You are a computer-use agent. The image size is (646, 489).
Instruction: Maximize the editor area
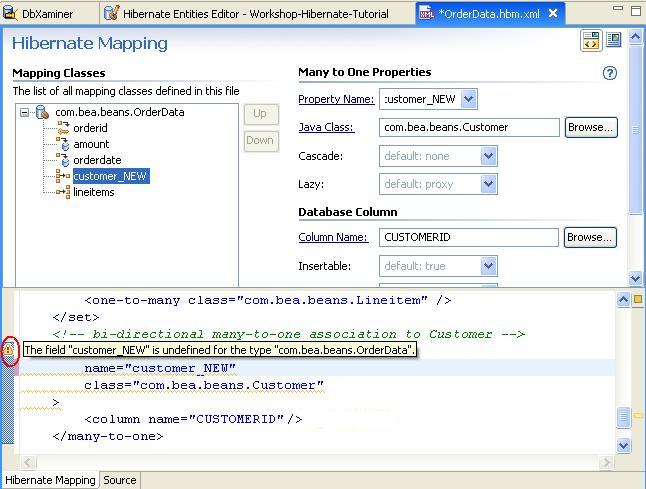click(x=636, y=11)
